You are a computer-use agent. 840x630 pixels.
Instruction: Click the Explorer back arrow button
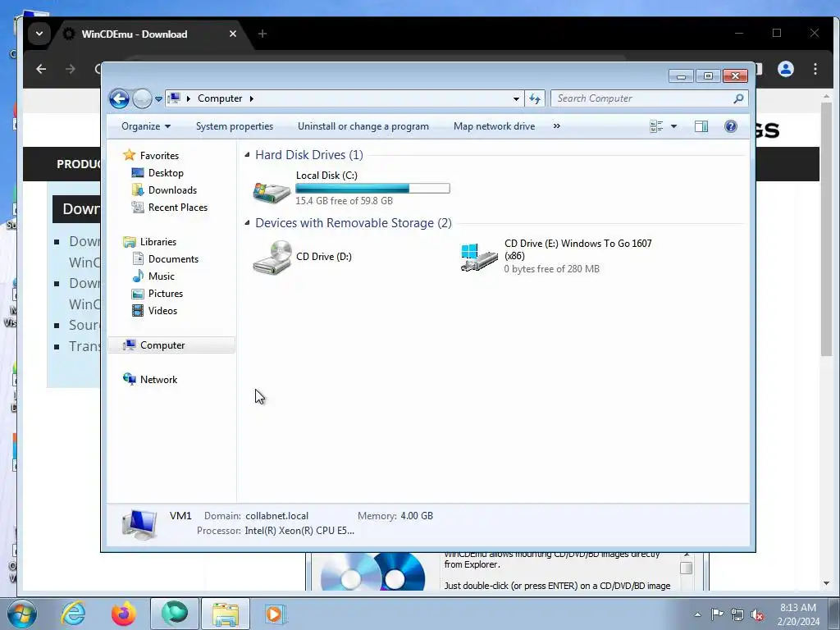click(x=119, y=98)
